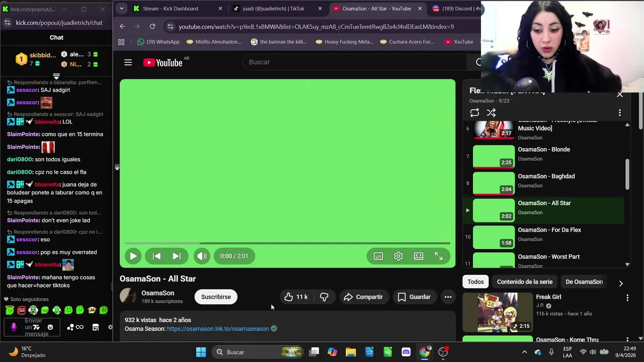The height and width of the screenshot is (362, 644).
Task: Subscribe with the Suscribirse button
Action: click(x=216, y=297)
